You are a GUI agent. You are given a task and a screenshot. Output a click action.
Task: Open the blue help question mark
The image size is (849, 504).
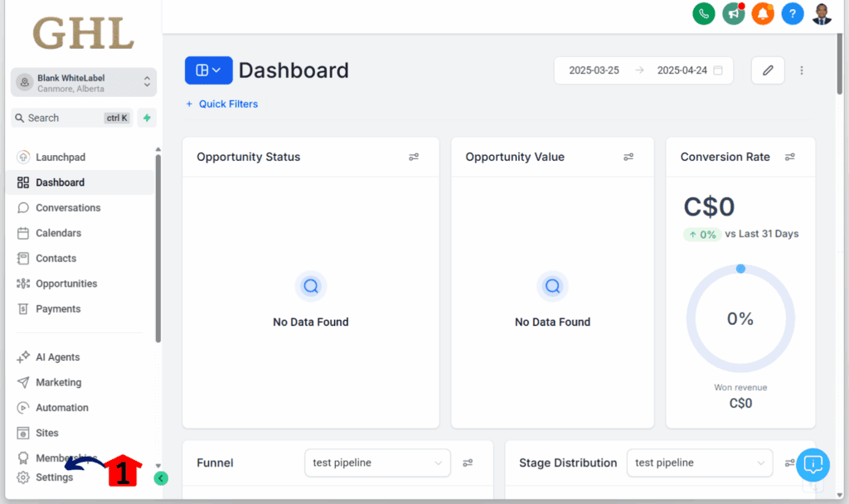[x=792, y=13]
